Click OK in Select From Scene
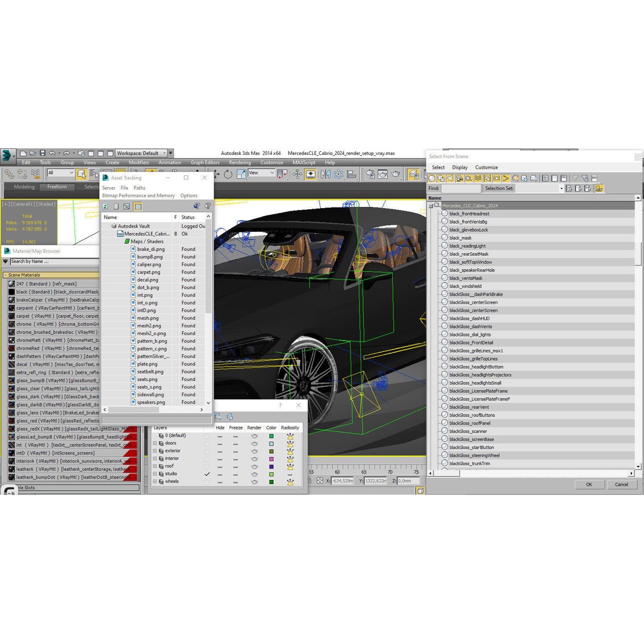Viewport: 644px width, 644px height. tap(589, 484)
